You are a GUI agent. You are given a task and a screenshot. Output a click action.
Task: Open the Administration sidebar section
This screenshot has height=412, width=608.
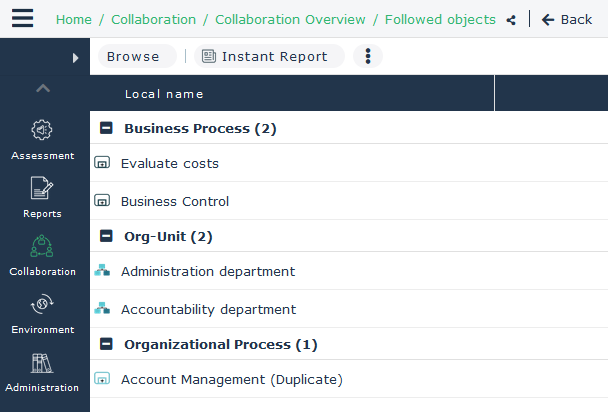[x=42, y=371]
